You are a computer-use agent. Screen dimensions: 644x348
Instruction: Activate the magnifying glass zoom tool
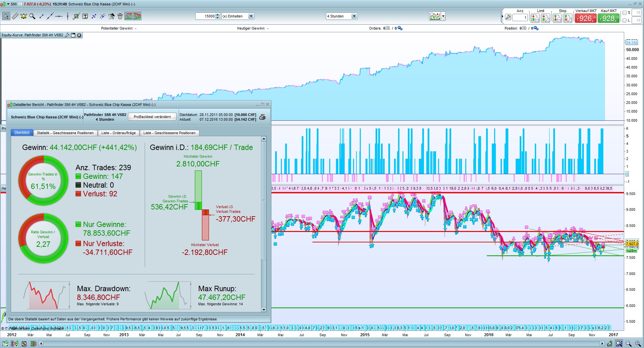click(x=32, y=16)
